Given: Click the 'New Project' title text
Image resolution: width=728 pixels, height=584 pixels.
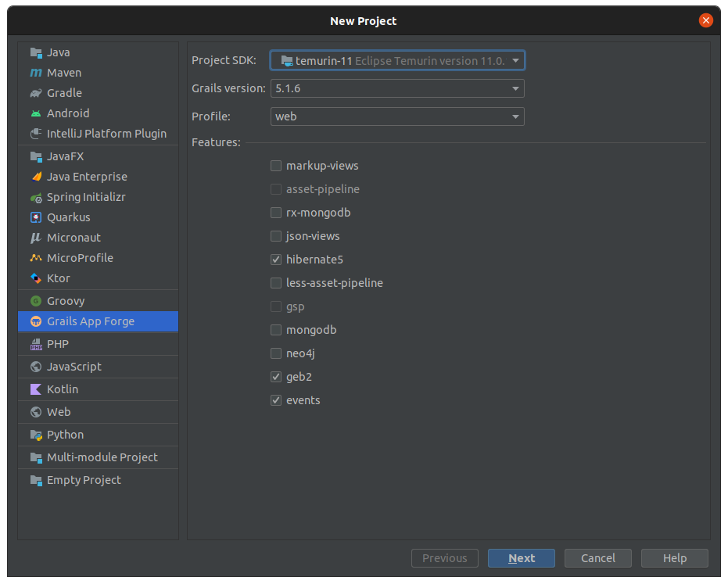Looking at the screenshot, I should (364, 21).
